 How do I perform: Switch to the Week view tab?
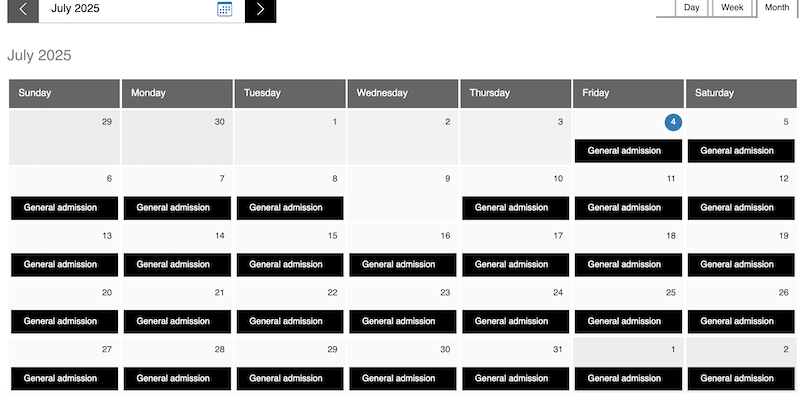pyautogui.click(x=732, y=8)
